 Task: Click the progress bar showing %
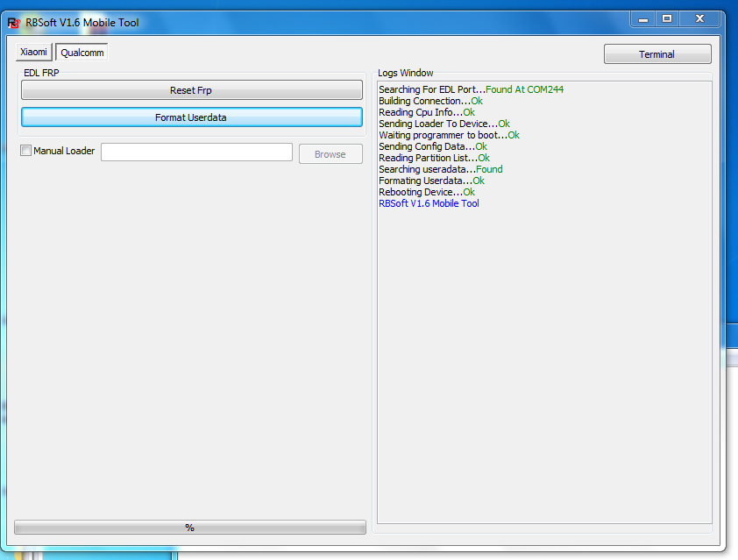pos(189,527)
